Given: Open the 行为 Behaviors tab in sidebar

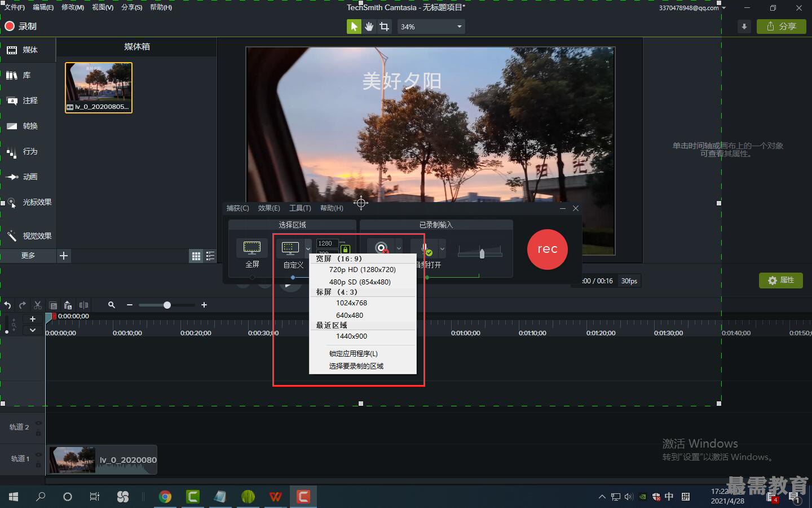Looking at the screenshot, I should tap(28, 151).
